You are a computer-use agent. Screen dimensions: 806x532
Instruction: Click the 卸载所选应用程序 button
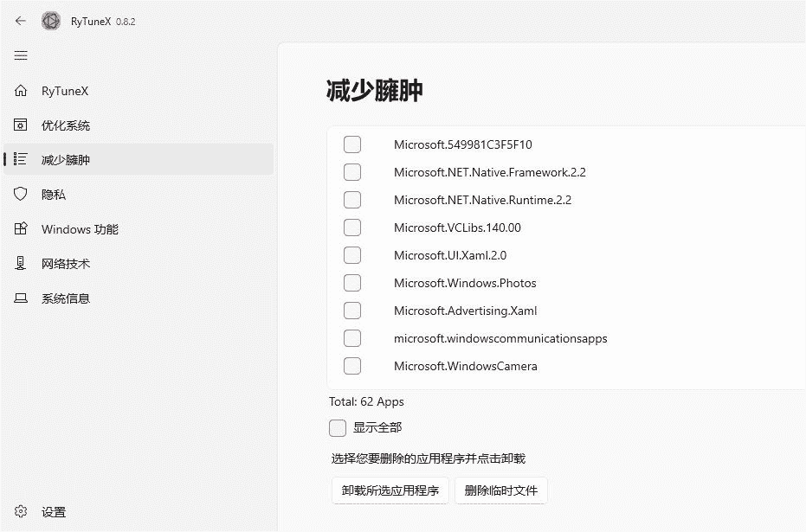[390, 490]
